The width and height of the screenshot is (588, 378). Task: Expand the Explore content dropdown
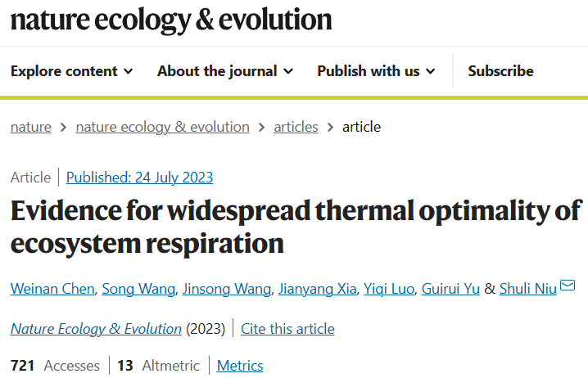71,71
